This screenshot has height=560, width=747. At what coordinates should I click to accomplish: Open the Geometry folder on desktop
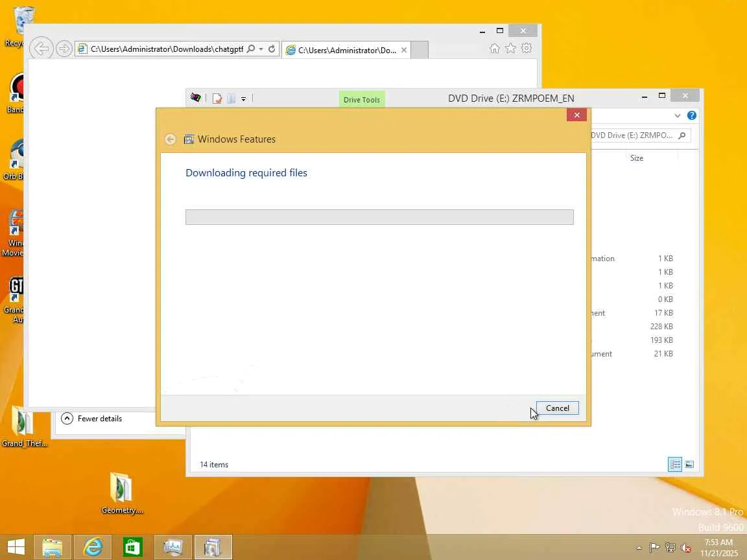pos(122,493)
